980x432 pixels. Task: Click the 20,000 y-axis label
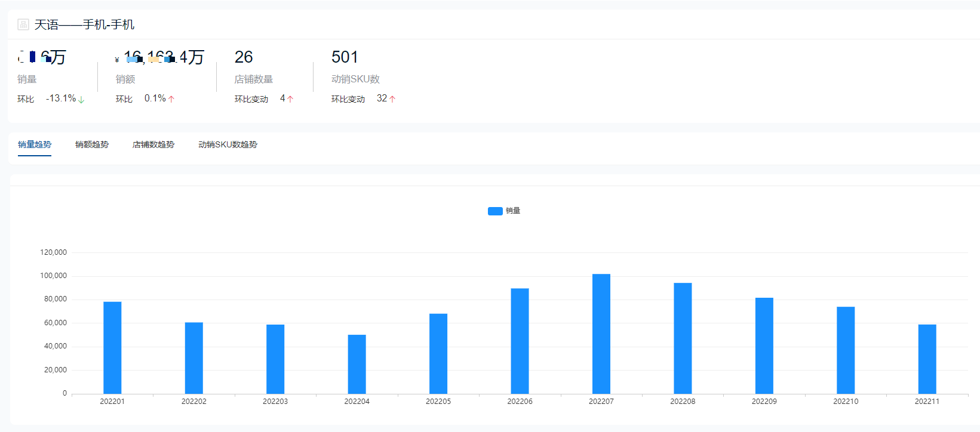click(56, 370)
